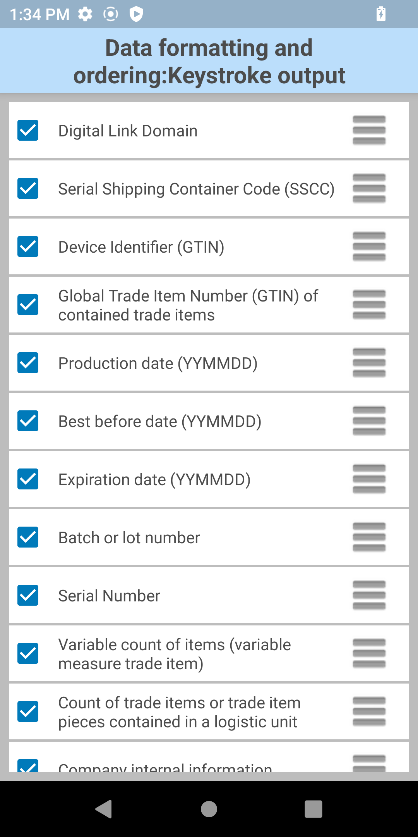Uncheck the Expiration date (YYMMDD) checkbox
The width and height of the screenshot is (418, 837).
pos(28,479)
